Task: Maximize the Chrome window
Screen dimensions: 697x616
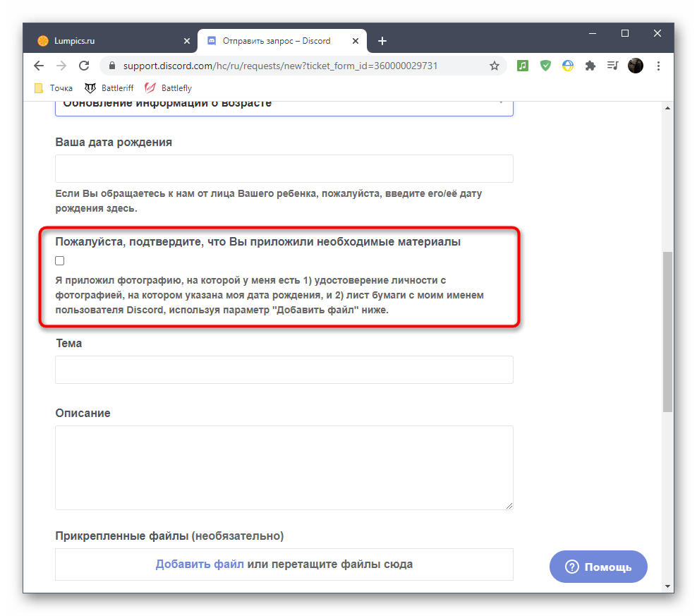Action: [625, 33]
